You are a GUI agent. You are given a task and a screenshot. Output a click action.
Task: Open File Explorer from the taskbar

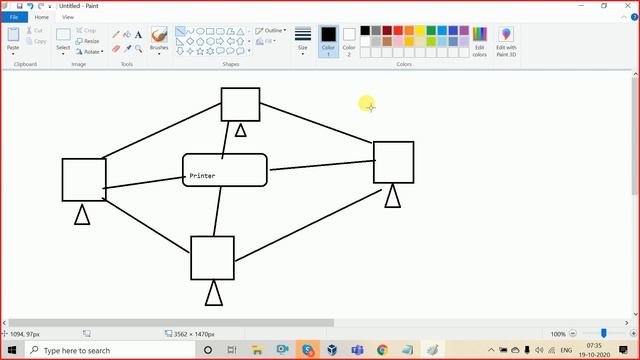pyautogui.click(x=257, y=350)
